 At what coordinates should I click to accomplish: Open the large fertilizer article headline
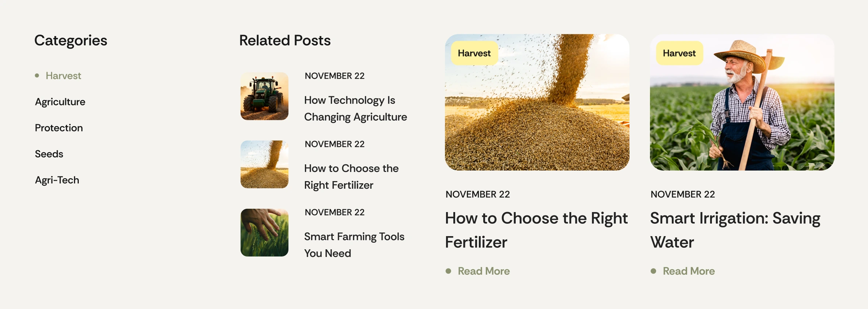[536, 230]
